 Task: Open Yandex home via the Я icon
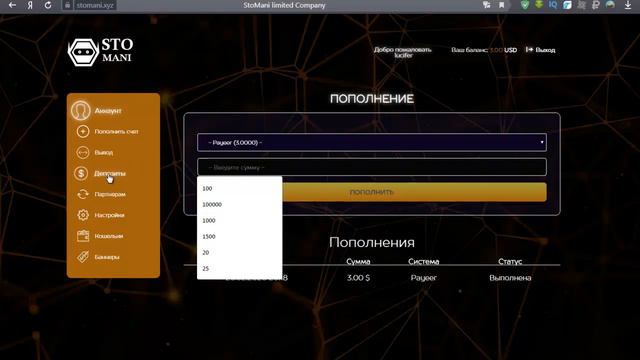pos(30,5)
